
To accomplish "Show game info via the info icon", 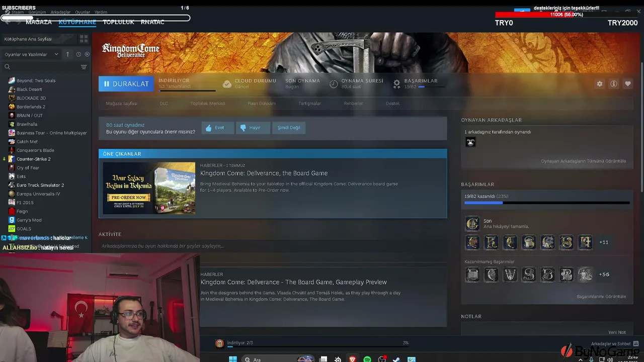I will coord(614,84).
